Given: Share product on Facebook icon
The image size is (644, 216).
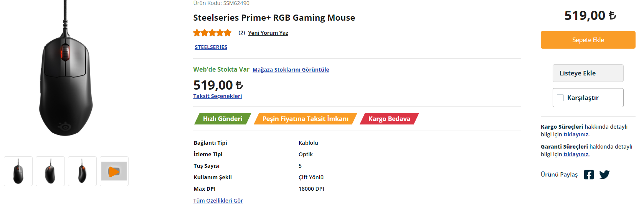Looking at the screenshot, I should point(589,175).
